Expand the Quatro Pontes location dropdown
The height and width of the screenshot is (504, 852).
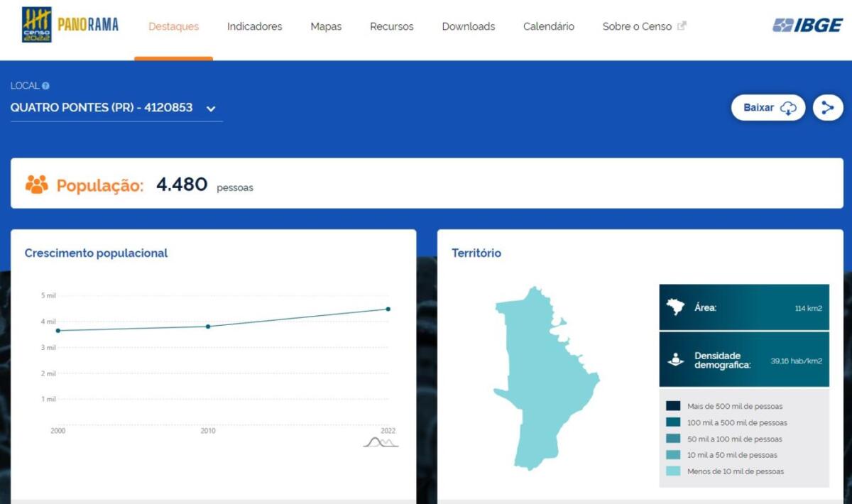click(x=211, y=109)
